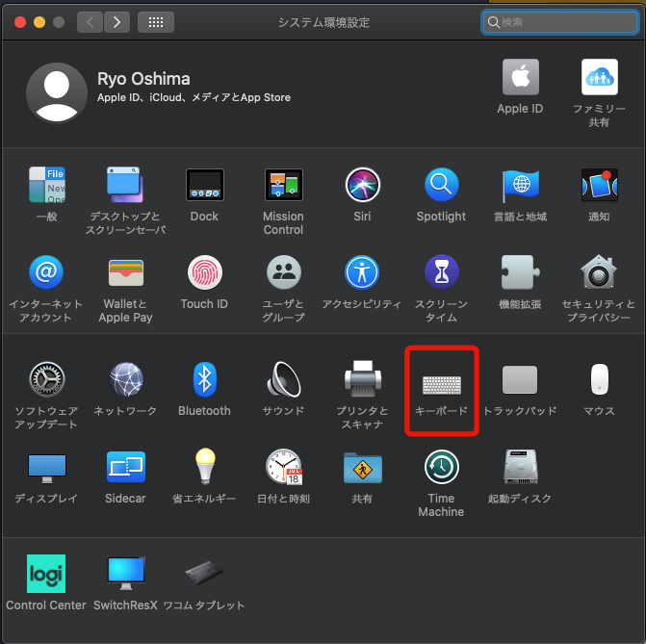Open インターネットアカウント preferences
646x644 pixels.
(46, 272)
